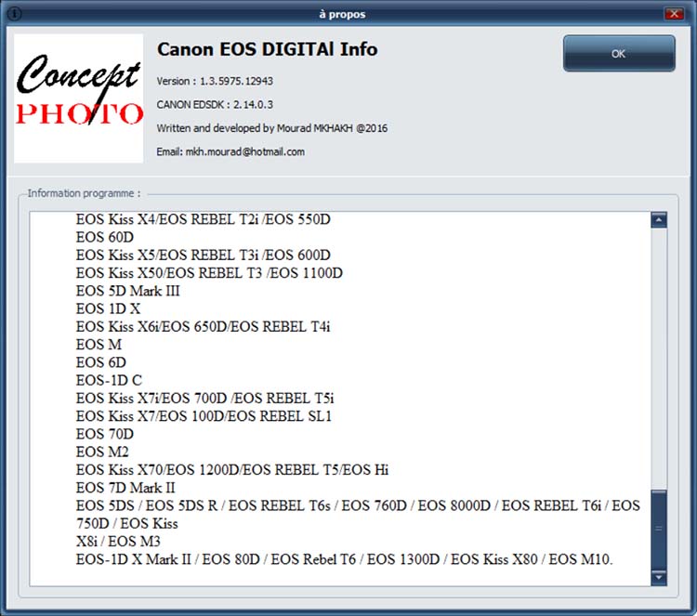Click the OK button
The height and width of the screenshot is (616, 697).
tap(619, 53)
